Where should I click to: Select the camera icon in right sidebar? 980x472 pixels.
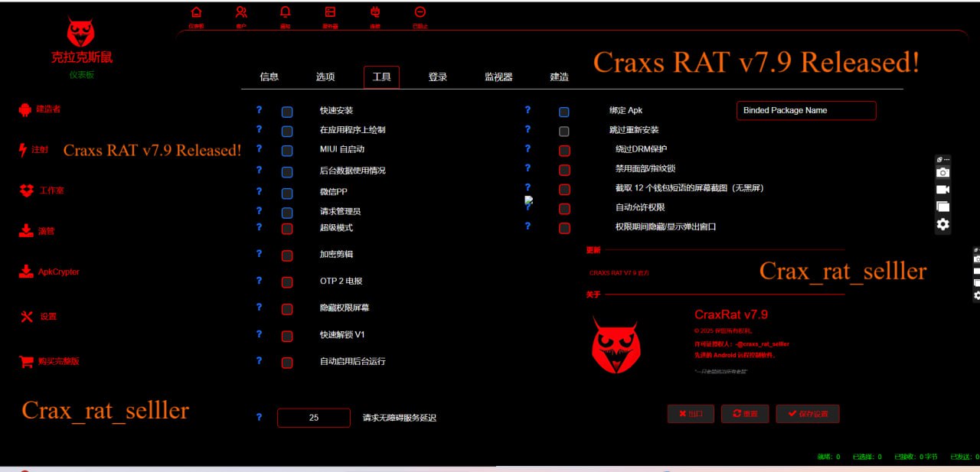pyautogui.click(x=942, y=172)
